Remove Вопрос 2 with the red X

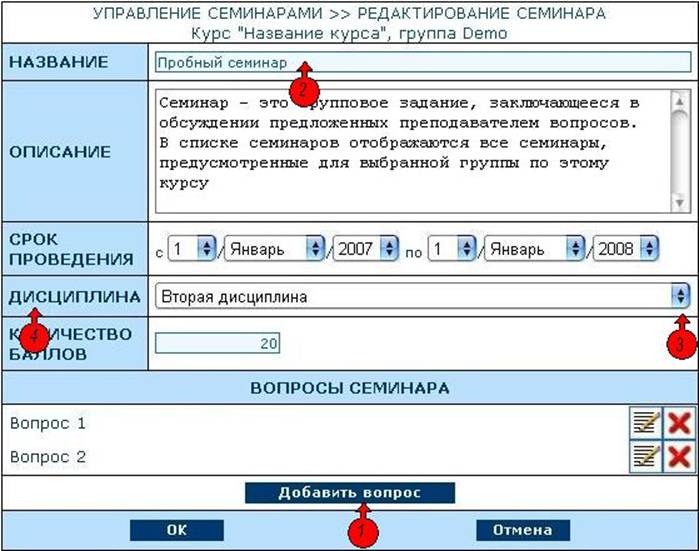point(679,458)
